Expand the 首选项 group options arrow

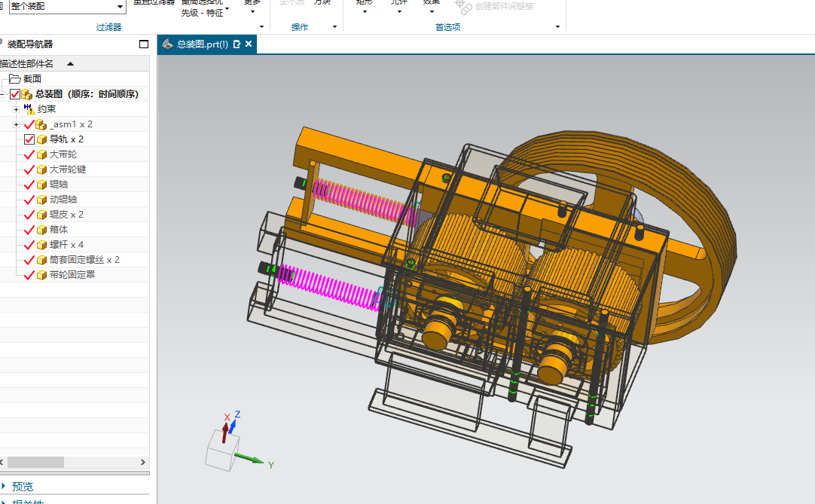pyautogui.click(x=557, y=27)
